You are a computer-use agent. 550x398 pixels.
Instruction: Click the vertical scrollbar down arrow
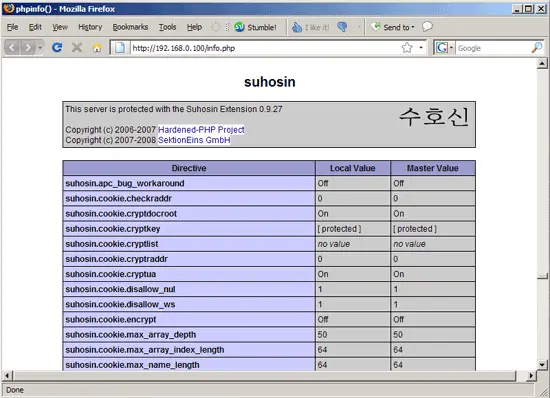pyautogui.click(x=542, y=365)
